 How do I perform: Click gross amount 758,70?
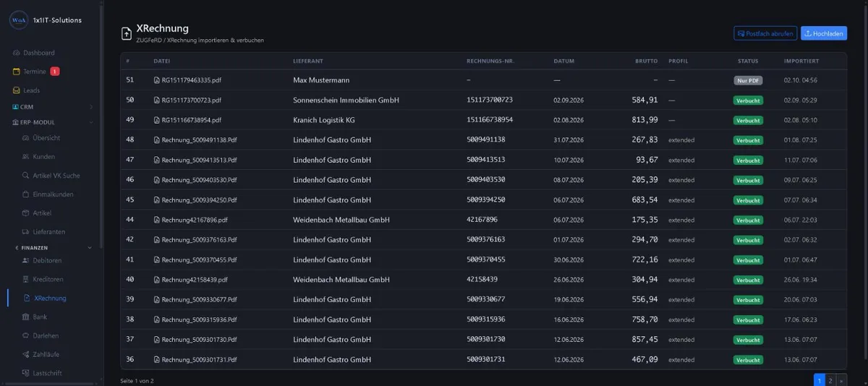644,319
